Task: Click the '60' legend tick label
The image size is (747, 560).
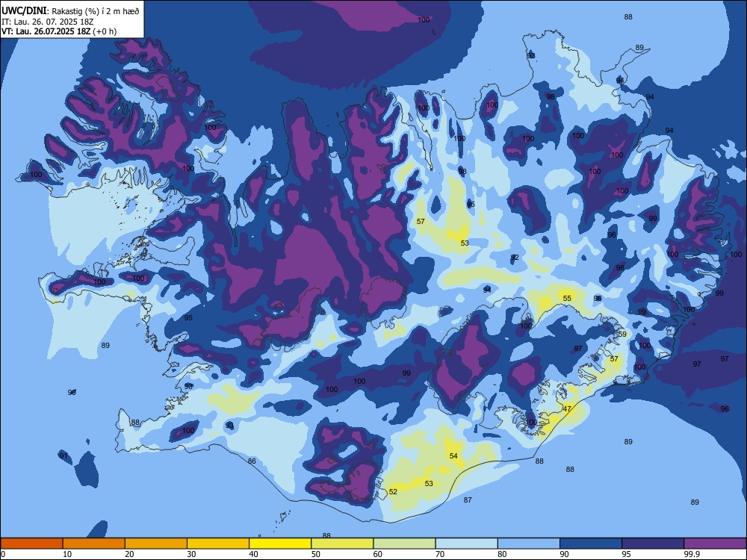Action: pos(378,554)
